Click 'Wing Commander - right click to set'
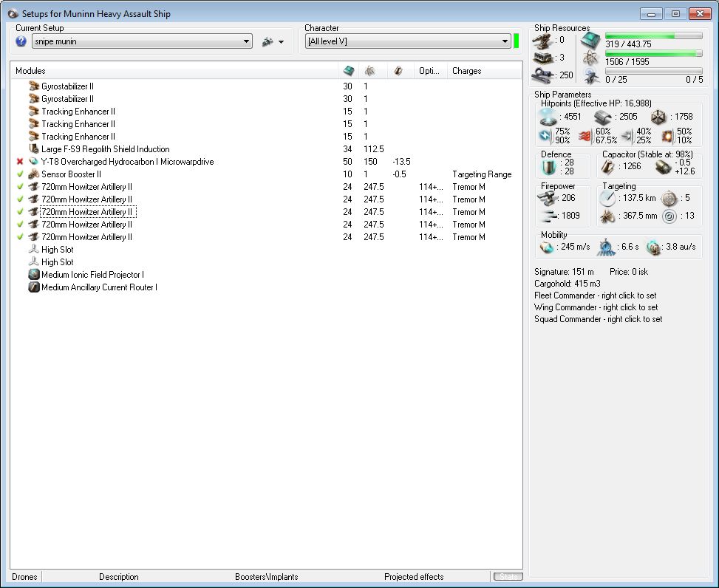This screenshot has width=719, height=588. (596, 307)
